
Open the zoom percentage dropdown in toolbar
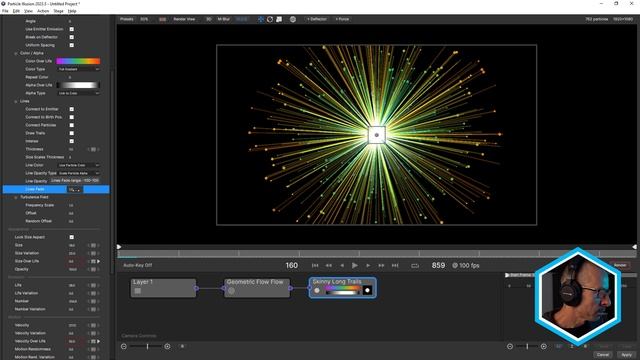click(144, 19)
